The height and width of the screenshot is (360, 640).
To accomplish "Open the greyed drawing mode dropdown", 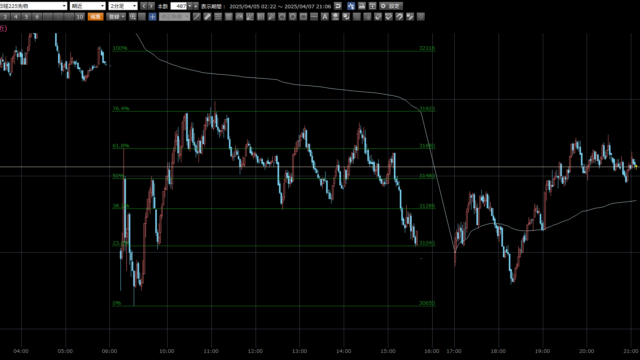I will [174, 17].
